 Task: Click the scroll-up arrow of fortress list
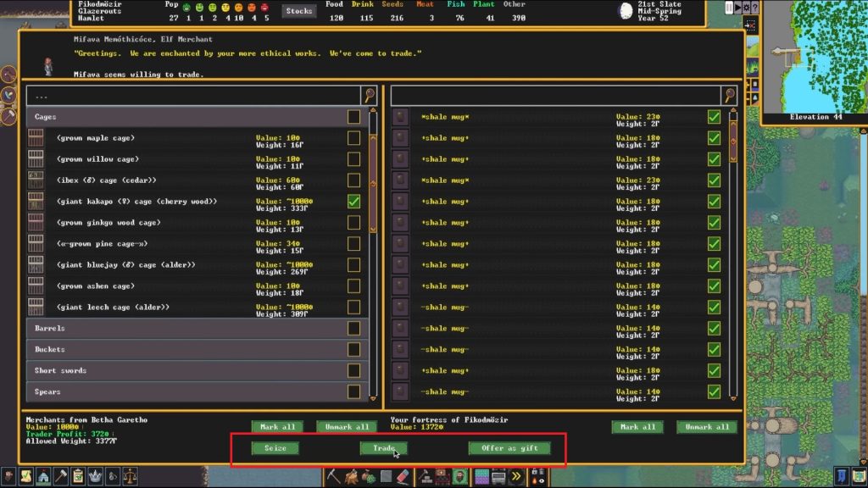pos(733,111)
